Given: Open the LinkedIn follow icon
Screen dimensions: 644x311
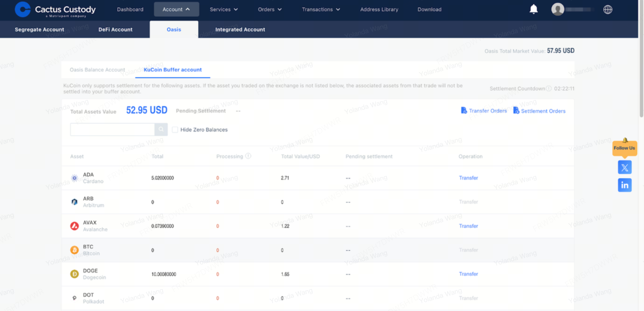Looking at the screenshot, I should [624, 185].
